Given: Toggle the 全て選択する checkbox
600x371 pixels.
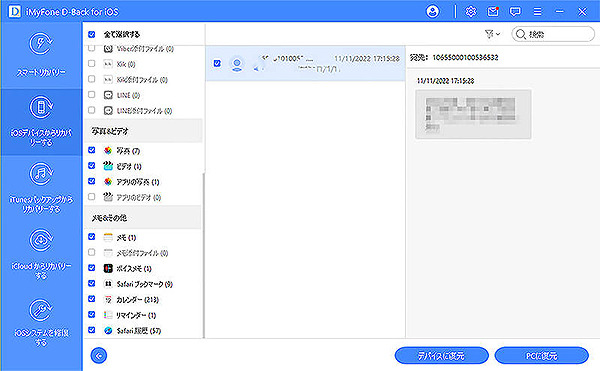Looking at the screenshot, I should (x=91, y=34).
